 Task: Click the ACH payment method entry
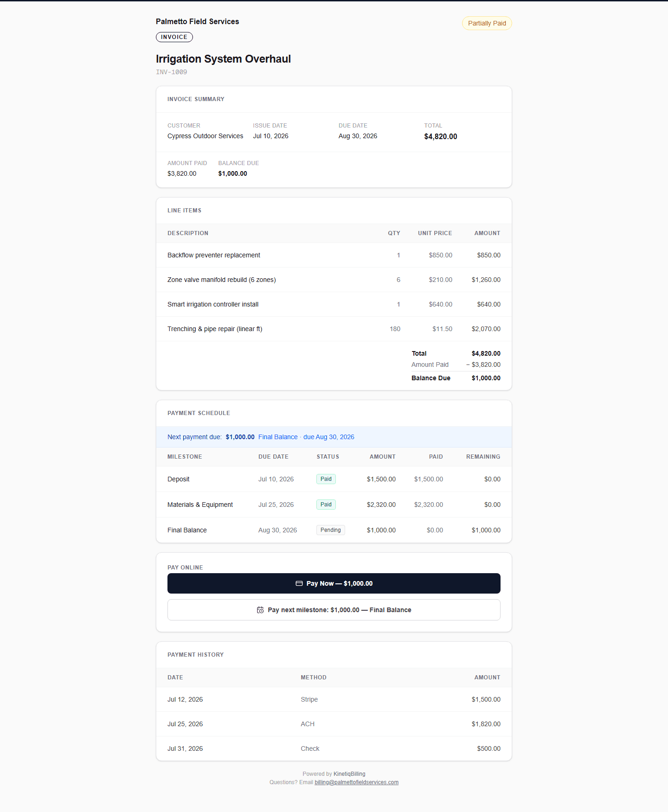click(x=308, y=724)
